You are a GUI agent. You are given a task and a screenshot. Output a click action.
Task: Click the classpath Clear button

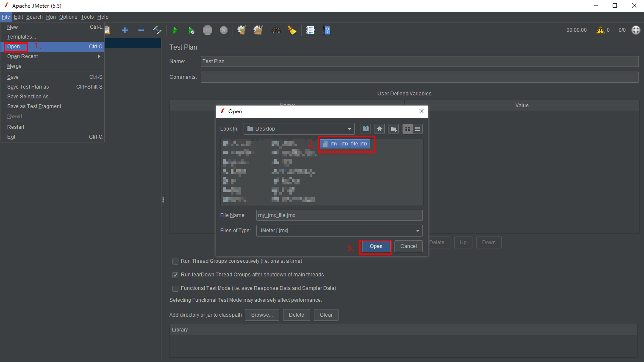(x=326, y=315)
